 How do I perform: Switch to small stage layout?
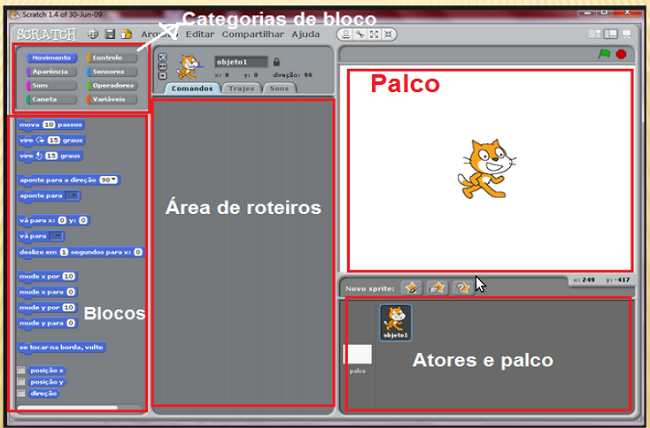(595, 34)
